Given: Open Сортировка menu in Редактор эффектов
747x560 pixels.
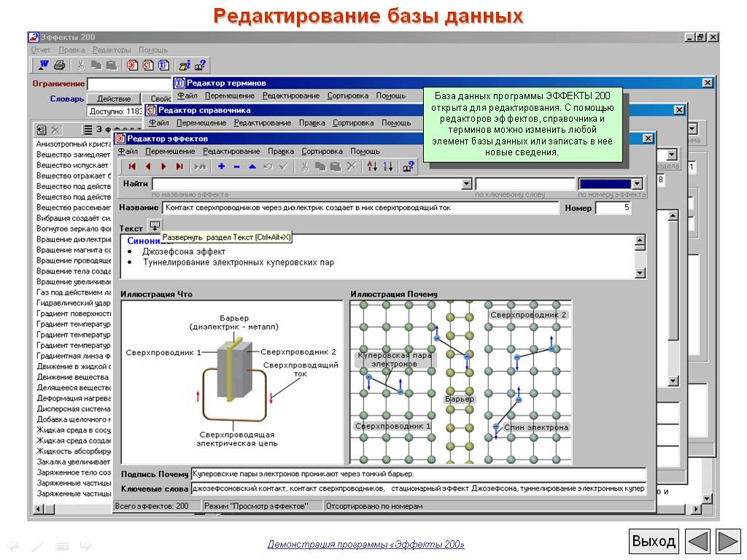Looking at the screenshot, I should 322,152.
